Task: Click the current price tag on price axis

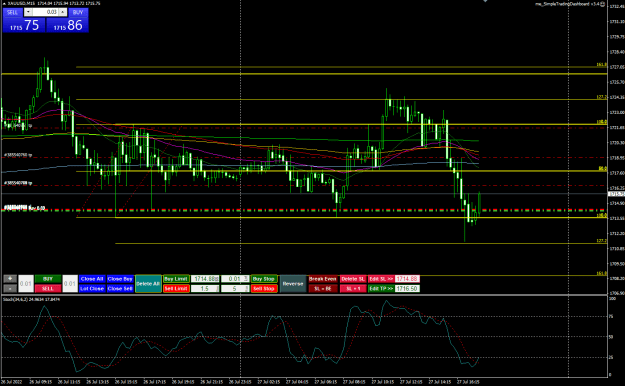Action: [616, 194]
